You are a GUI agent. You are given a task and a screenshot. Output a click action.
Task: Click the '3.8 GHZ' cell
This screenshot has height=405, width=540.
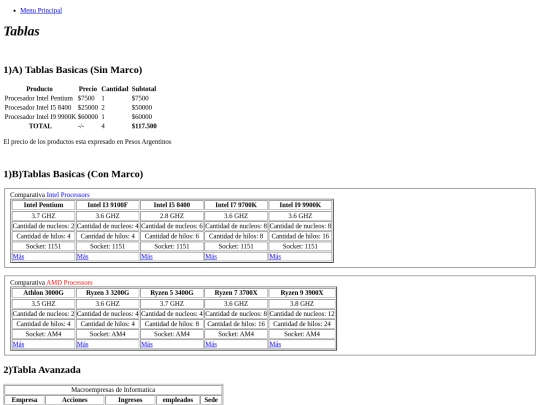coord(302,304)
